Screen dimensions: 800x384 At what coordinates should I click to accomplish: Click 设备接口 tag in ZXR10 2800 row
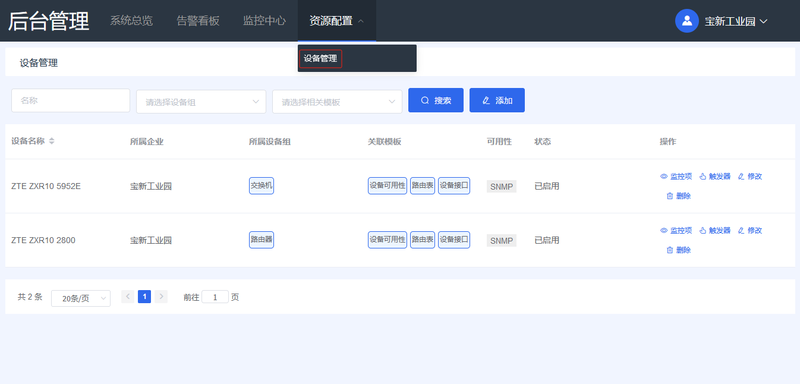pyautogui.click(x=454, y=240)
